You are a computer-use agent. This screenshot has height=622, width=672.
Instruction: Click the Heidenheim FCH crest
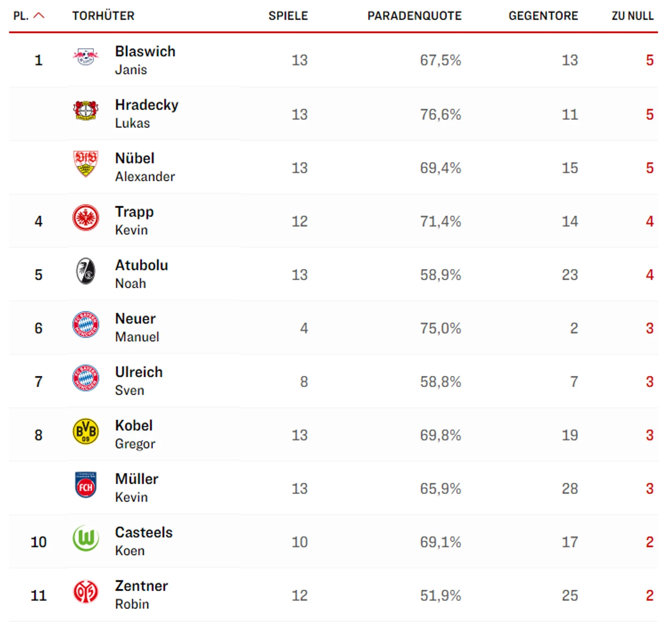pyautogui.click(x=86, y=485)
